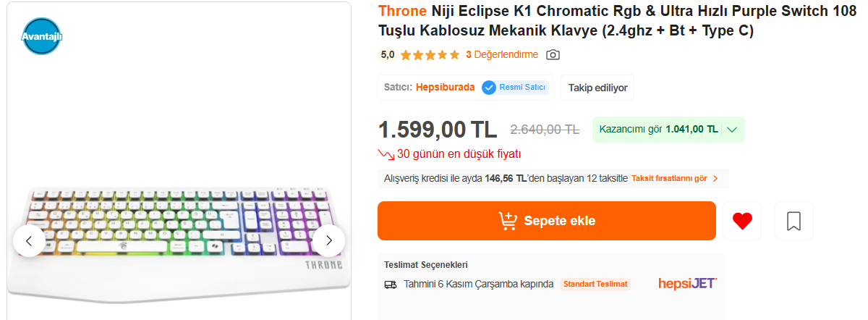Viewport: 868px width, 320px height.
Task: Click the five-star rating display
Action: (430, 55)
